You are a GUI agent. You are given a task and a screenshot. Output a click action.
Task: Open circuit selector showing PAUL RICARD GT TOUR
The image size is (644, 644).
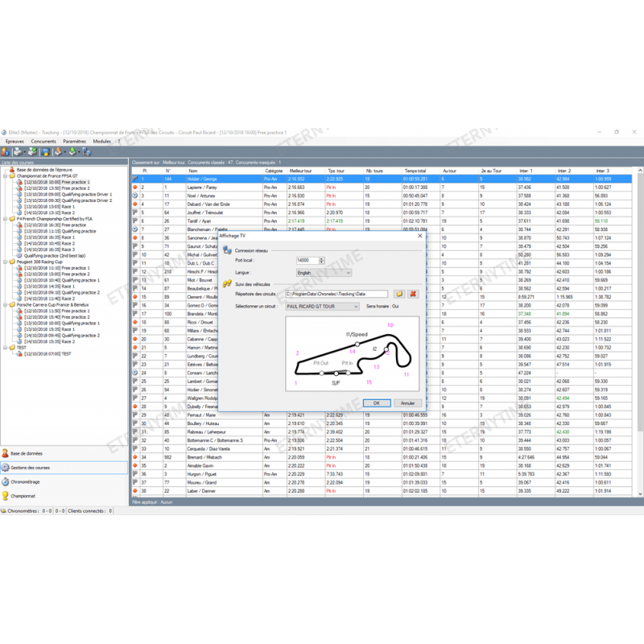pyautogui.click(x=323, y=307)
